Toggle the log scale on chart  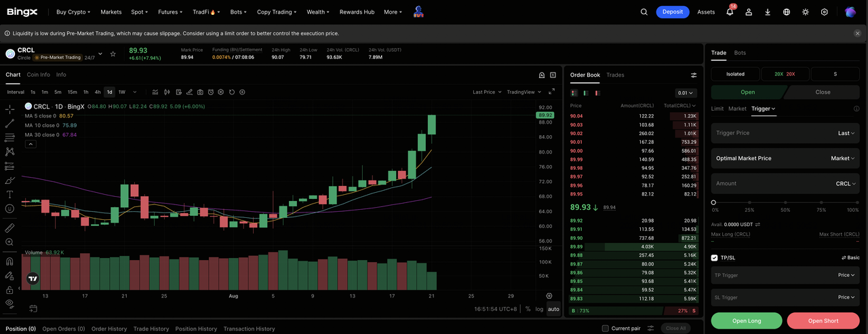[539, 309]
